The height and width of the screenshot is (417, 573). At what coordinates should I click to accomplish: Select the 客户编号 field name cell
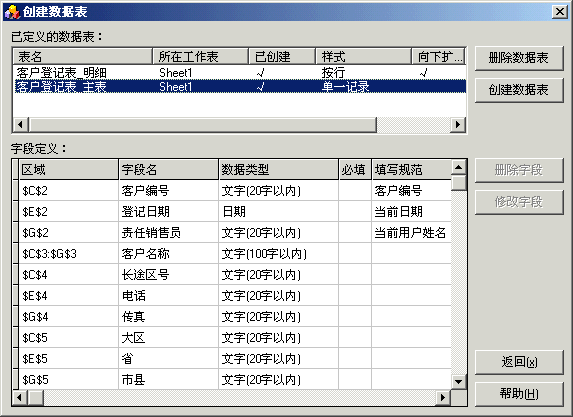pos(169,191)
